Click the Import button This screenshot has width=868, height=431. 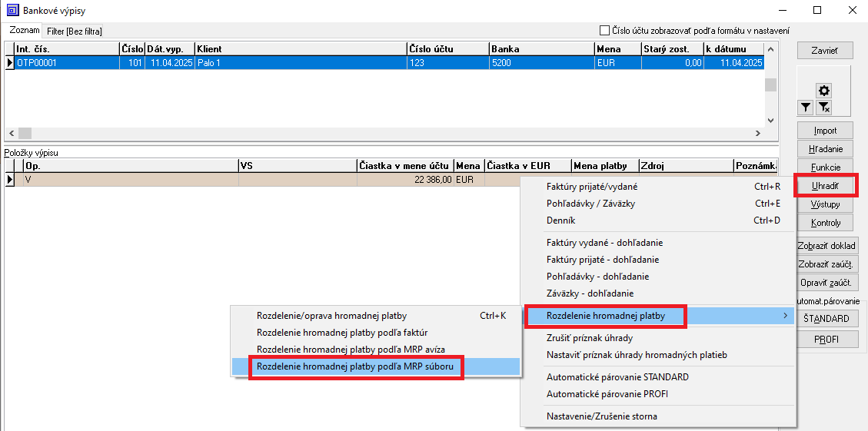[825, 131]
